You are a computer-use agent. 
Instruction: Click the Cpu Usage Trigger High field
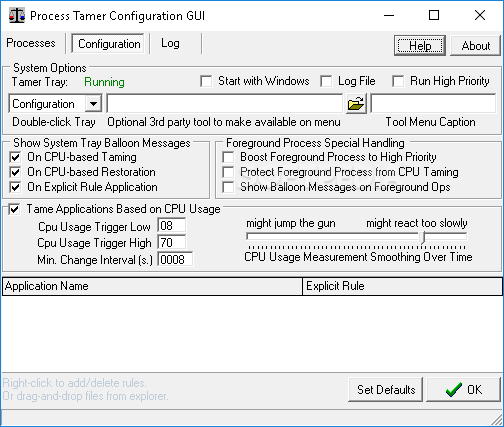[x=172, y=242]
